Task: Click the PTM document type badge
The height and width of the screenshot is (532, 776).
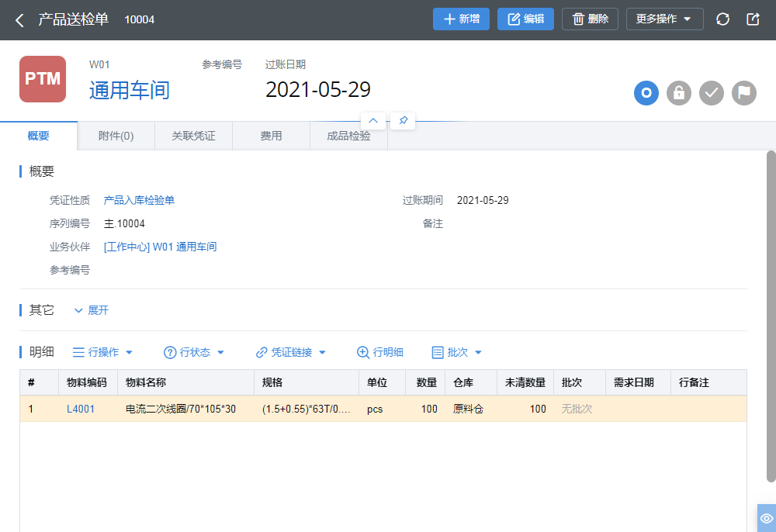Action: pos(43,79)
